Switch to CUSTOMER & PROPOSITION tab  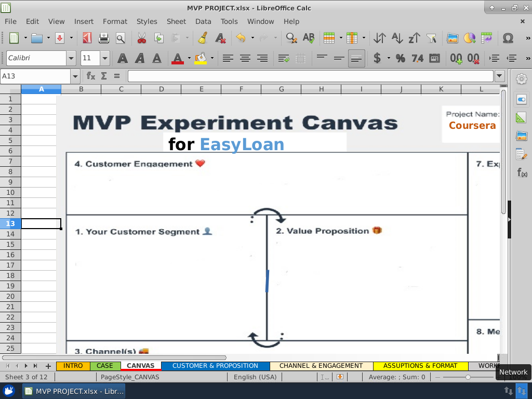[215, 366]
